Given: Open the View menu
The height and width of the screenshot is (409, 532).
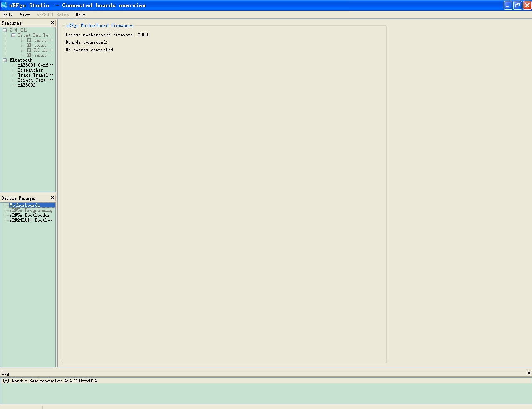Looking at the screenshot, I should coord(25,15).
